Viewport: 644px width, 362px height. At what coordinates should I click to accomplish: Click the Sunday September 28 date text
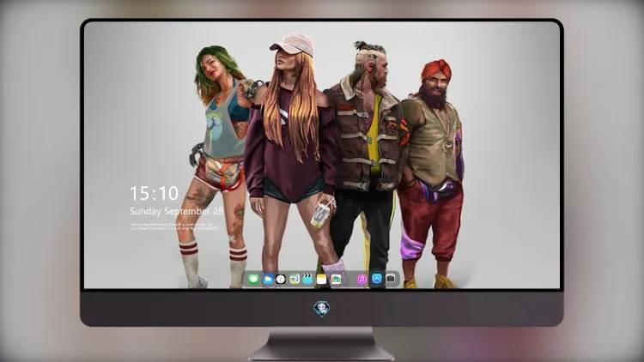tap(177, 211)
